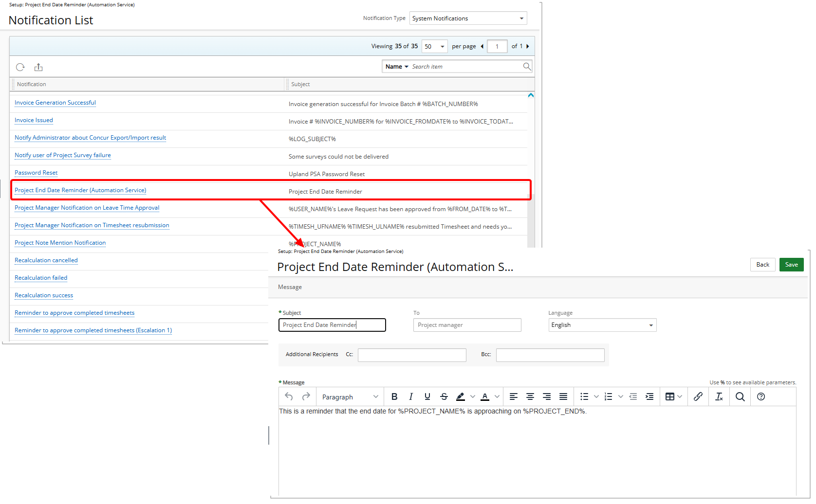Change the per page count with the 50 dropdown
Image resolution: width=816 pixels, height=504 pixels.
[434, 46]
